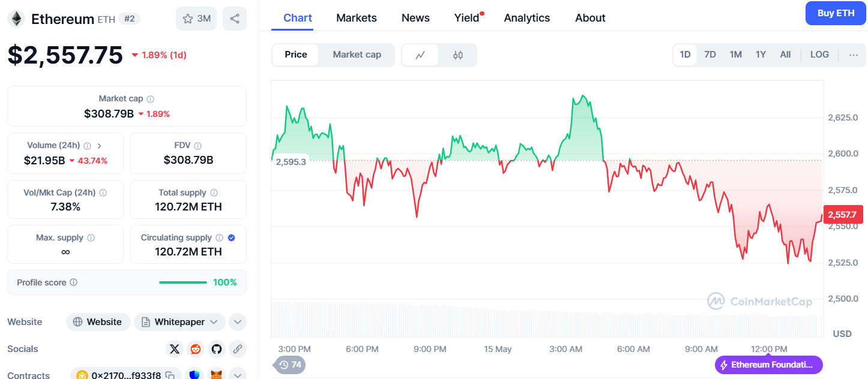The image size is (868, 379).
Task: Open Max. supply info icon
Action: 91,238
